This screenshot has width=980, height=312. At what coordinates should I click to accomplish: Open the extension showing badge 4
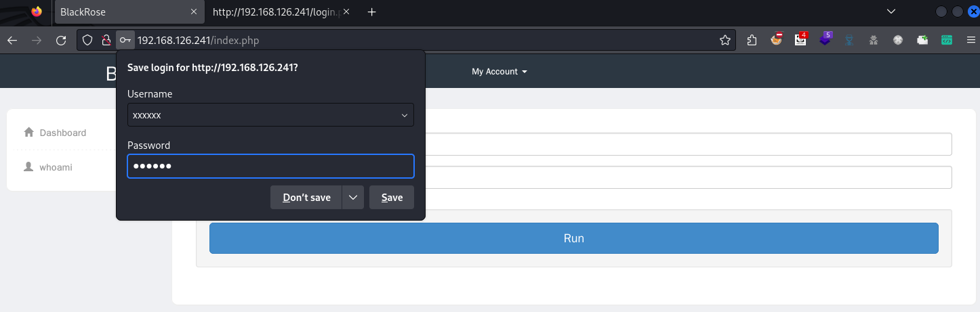point(801,40)
